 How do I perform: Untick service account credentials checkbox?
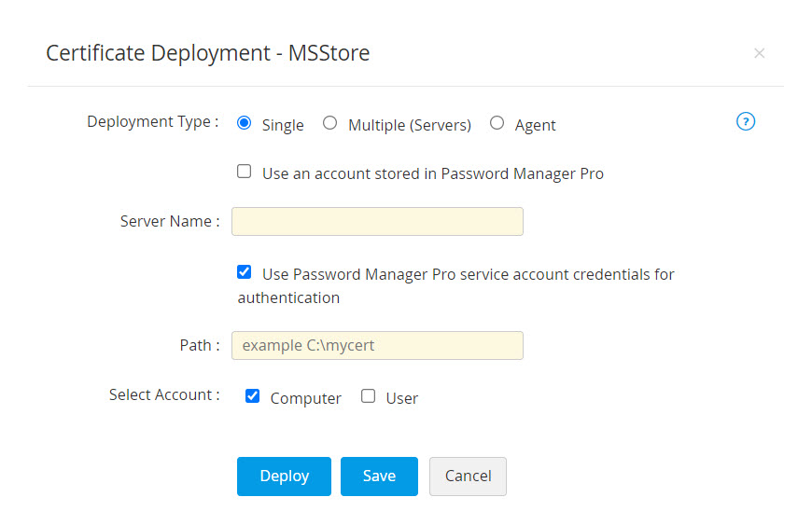[245, 272]
